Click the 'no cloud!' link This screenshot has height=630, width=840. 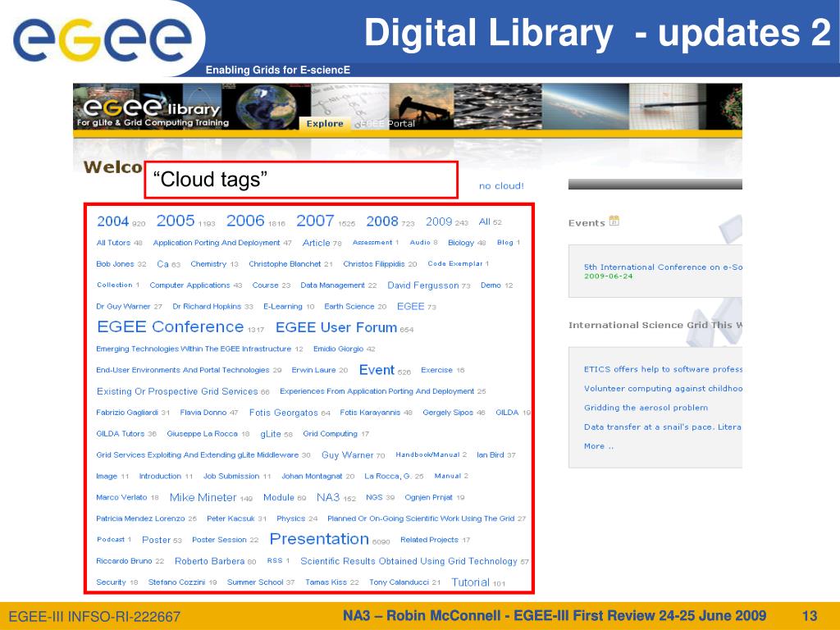point(501,186)
